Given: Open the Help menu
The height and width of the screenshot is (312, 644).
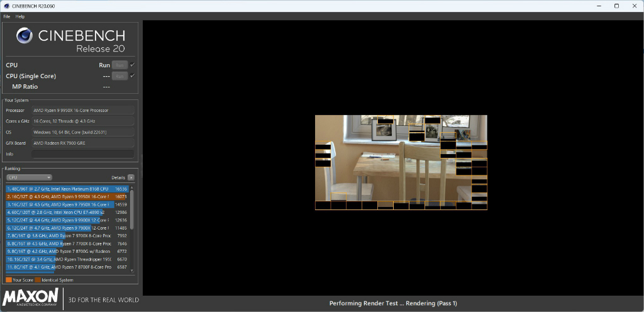Looking at the screenshot, I should 20,16.
